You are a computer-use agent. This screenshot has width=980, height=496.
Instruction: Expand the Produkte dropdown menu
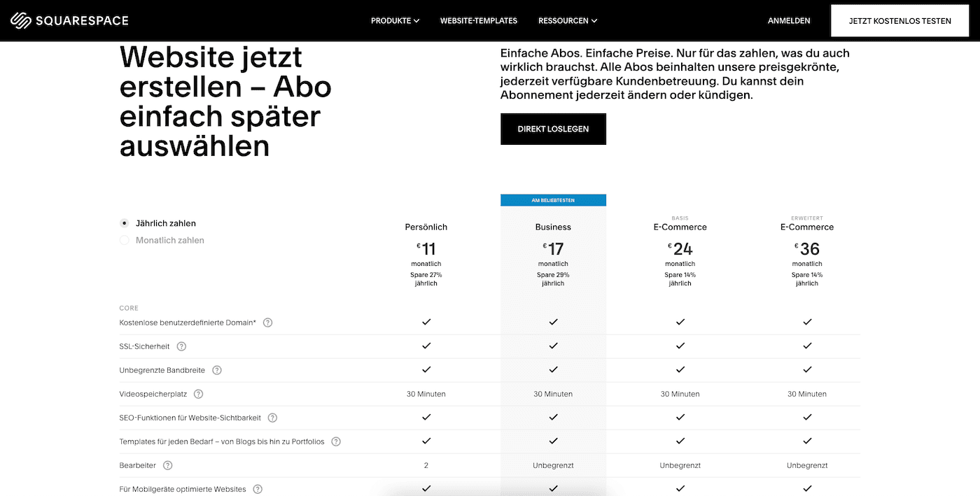click(x=395, y=20)
